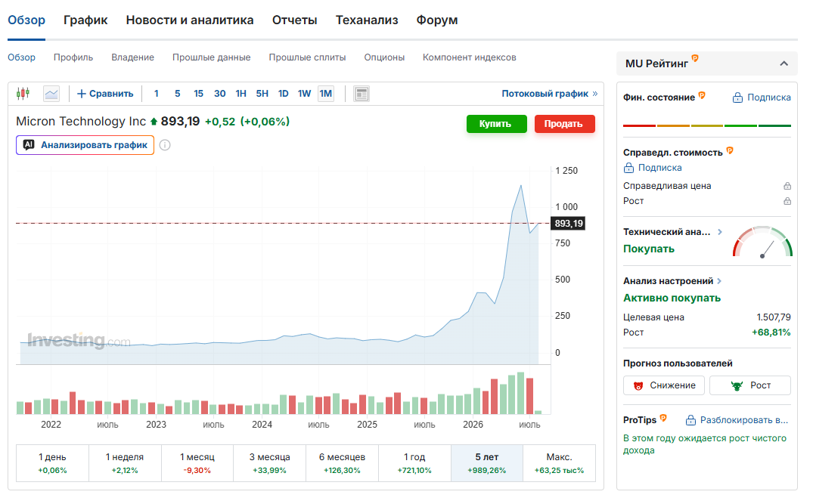Click the 893,19 price marker on chart

[x=568, y=224]
